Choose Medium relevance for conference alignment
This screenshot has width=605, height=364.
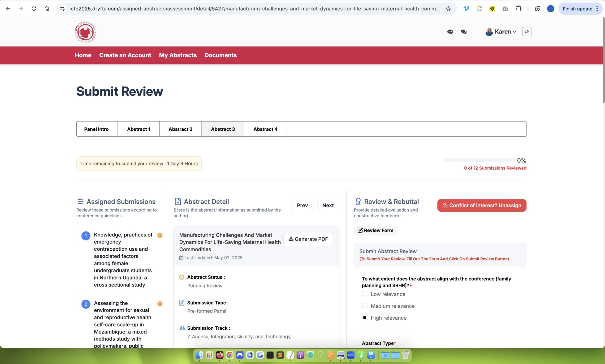point(365,305)
